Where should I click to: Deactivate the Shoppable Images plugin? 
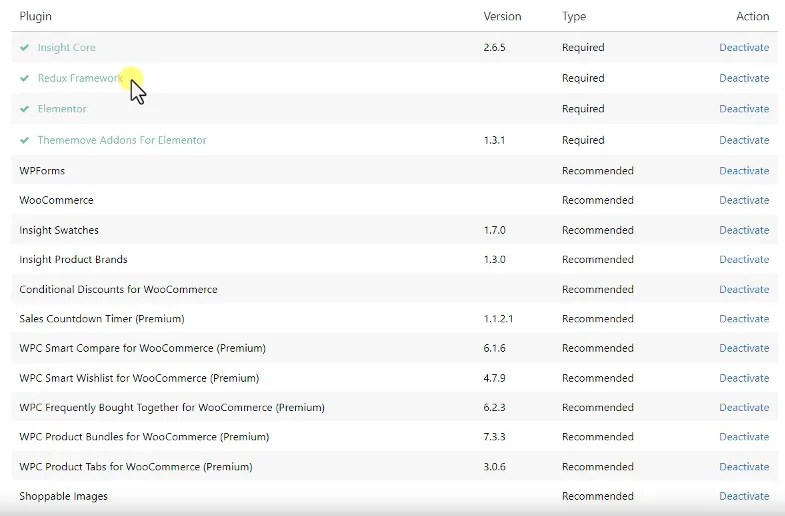744,496
